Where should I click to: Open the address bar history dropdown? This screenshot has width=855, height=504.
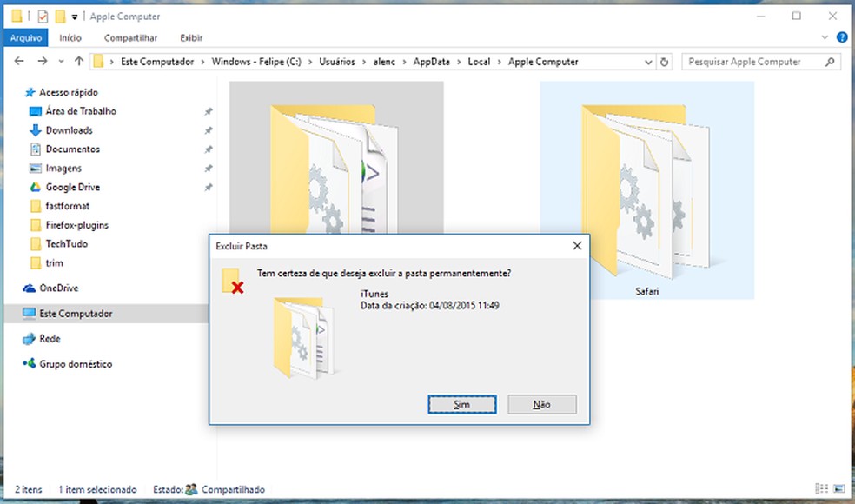tap(648, 62)
